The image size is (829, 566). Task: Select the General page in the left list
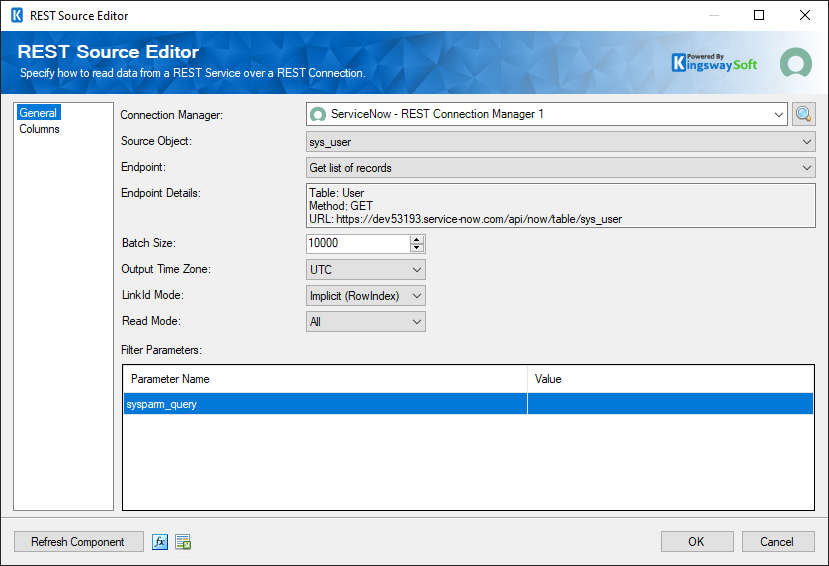[38, 113]
